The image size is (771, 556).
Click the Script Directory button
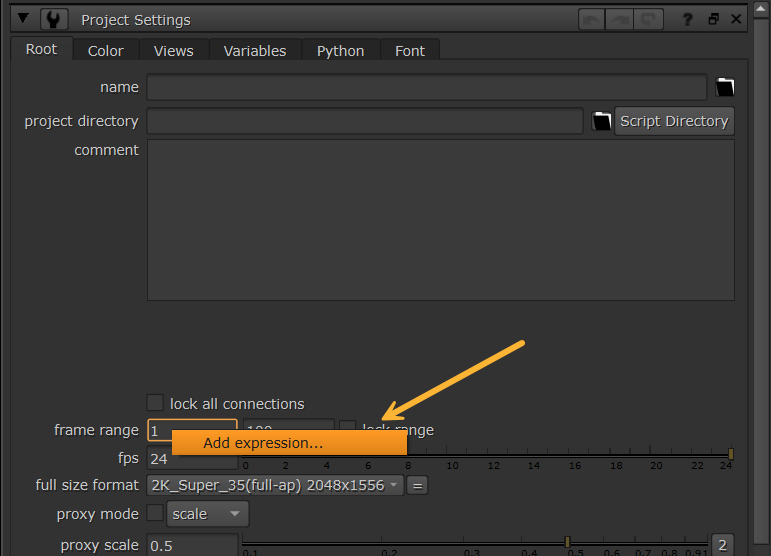[673, 121]
